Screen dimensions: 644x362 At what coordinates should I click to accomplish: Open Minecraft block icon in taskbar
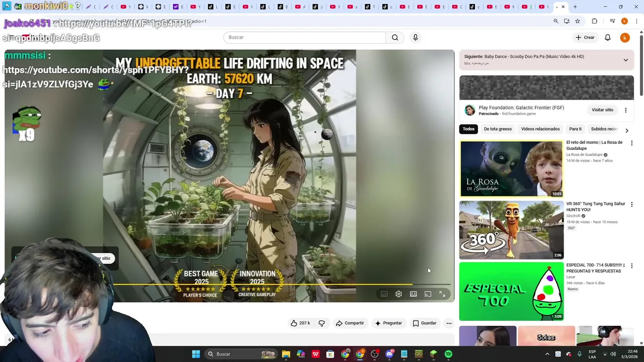(x=433, y=354)
